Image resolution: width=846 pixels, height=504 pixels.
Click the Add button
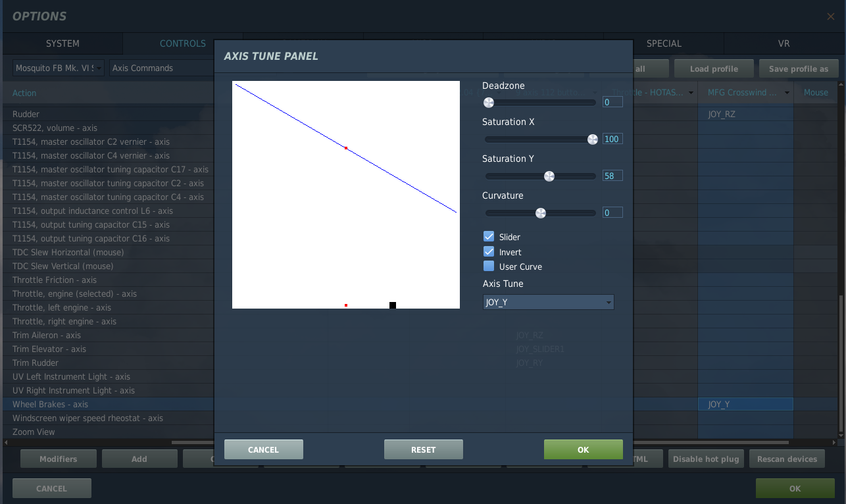139,459
